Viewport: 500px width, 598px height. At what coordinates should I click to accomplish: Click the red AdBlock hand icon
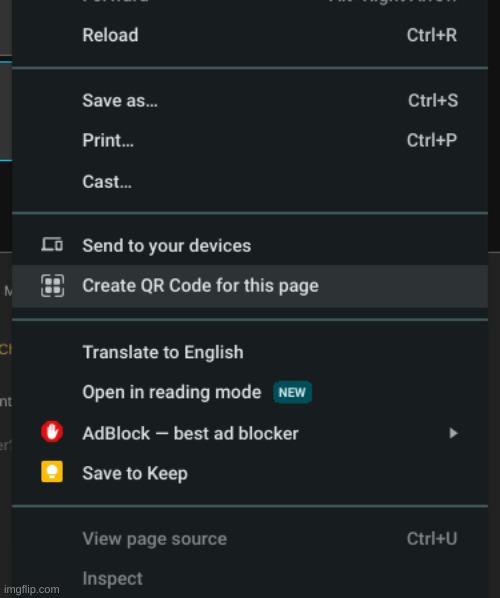coord(52,432)
